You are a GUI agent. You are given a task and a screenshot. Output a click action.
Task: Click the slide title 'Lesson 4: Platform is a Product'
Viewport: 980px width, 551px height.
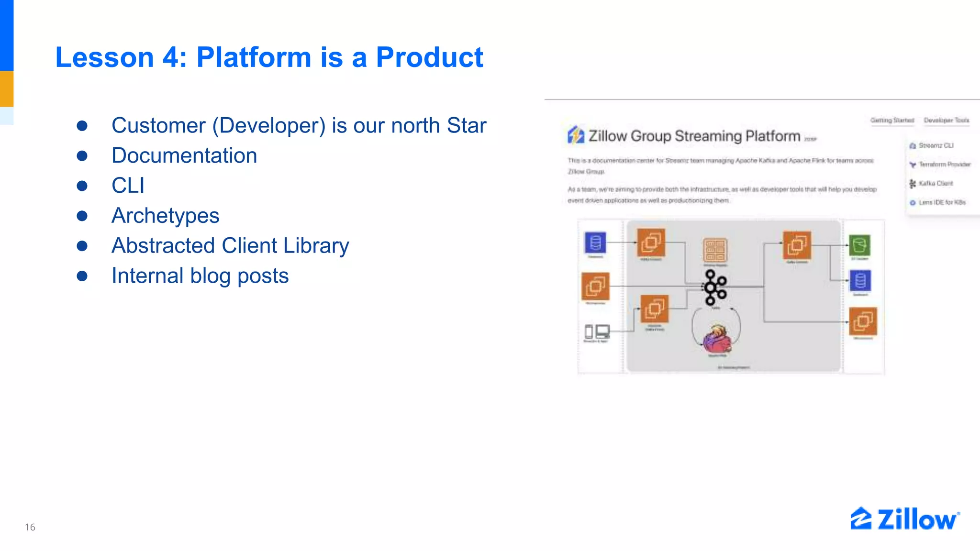(x=269, y=57)
